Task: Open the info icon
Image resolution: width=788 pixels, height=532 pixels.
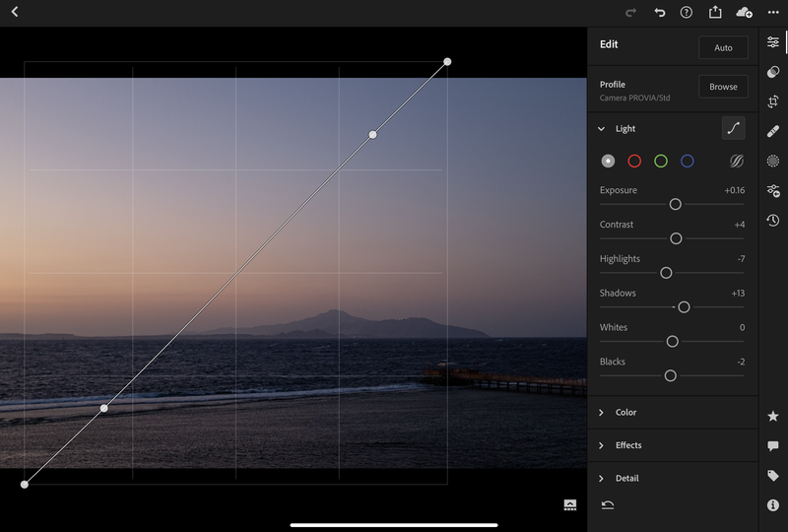Action: (773, 504)
